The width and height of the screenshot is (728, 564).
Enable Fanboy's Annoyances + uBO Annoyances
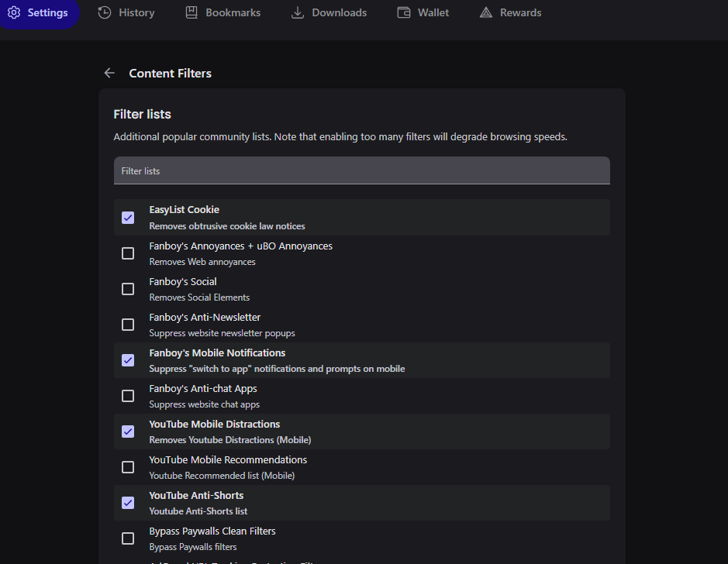point(128,253)
